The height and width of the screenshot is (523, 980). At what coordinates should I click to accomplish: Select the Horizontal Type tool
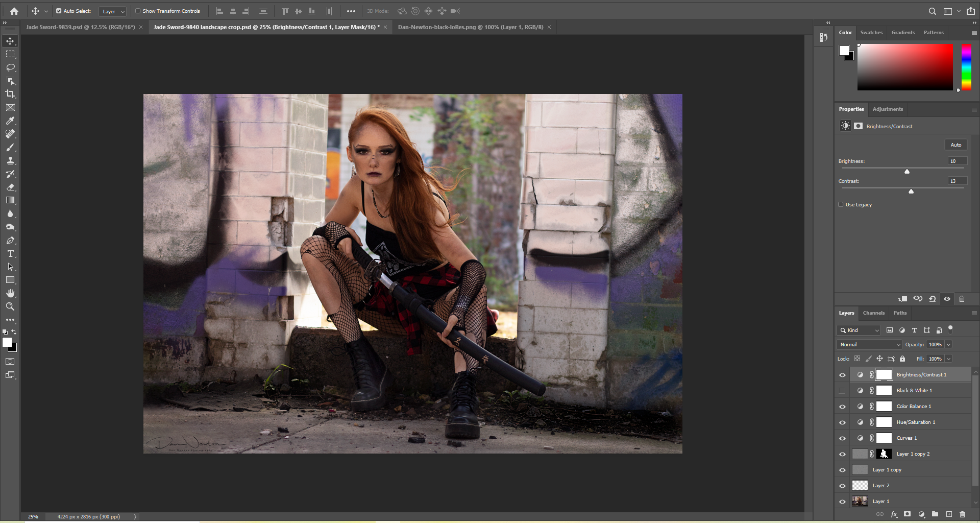click(x=10, y=253)
